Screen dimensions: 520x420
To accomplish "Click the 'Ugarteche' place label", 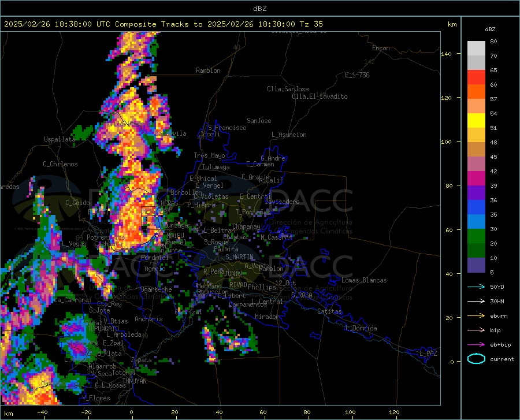I will [x=156, y=289].
